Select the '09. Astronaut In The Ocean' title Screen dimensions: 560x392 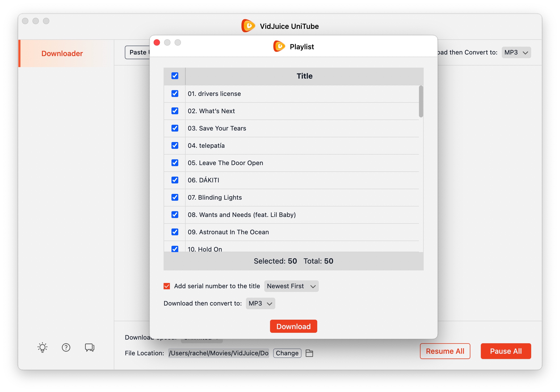[x=228, y=232]
